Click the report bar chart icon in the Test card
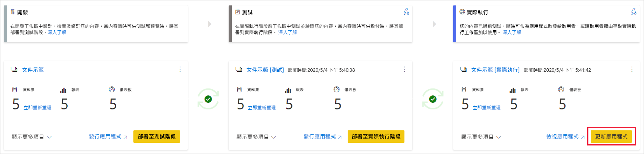 [288, 90]
